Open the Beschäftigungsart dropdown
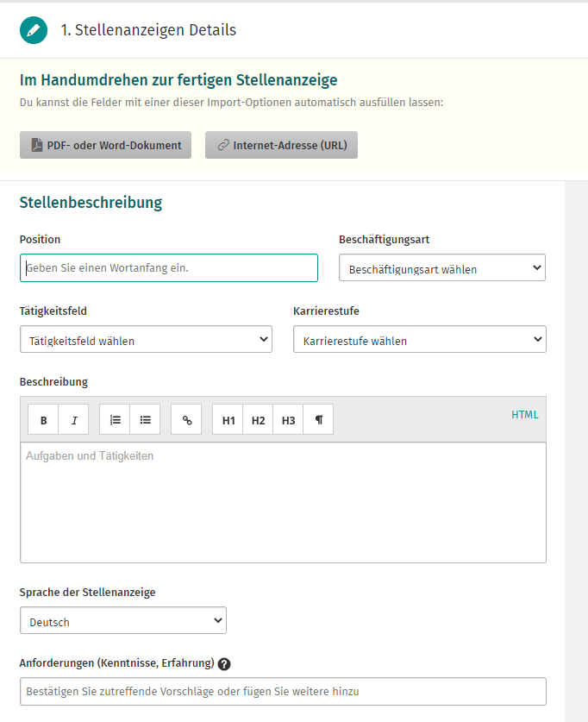 pos(441,267)
